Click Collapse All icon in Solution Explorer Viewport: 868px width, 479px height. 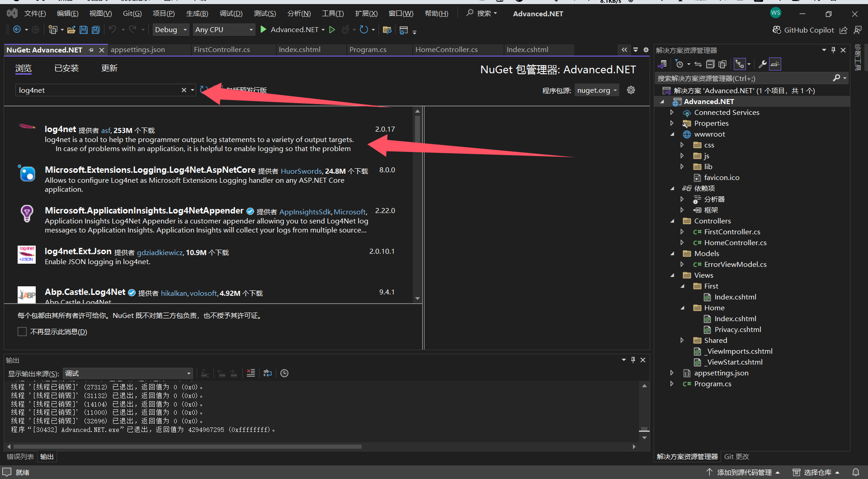[710, 64]
